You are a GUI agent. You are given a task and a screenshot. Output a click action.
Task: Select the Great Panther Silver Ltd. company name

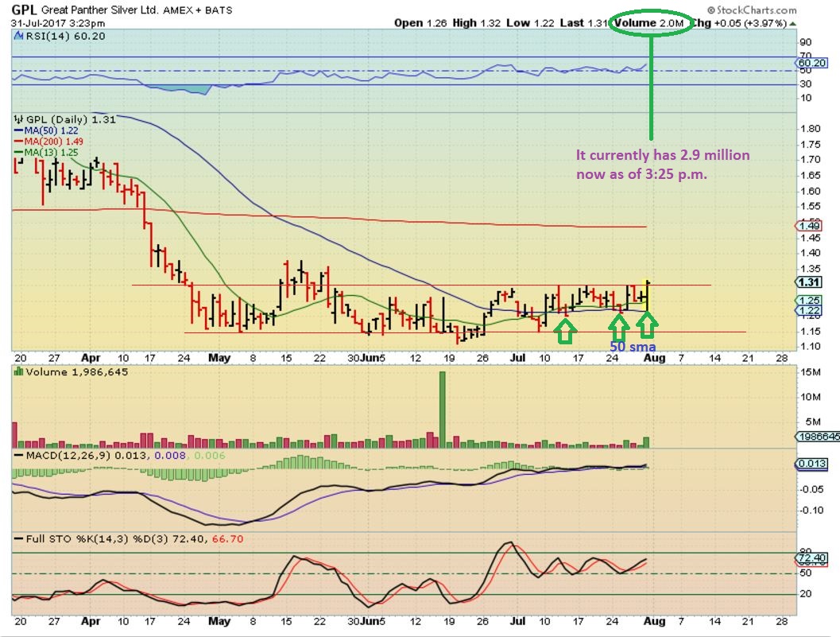(x=99, y=10)
